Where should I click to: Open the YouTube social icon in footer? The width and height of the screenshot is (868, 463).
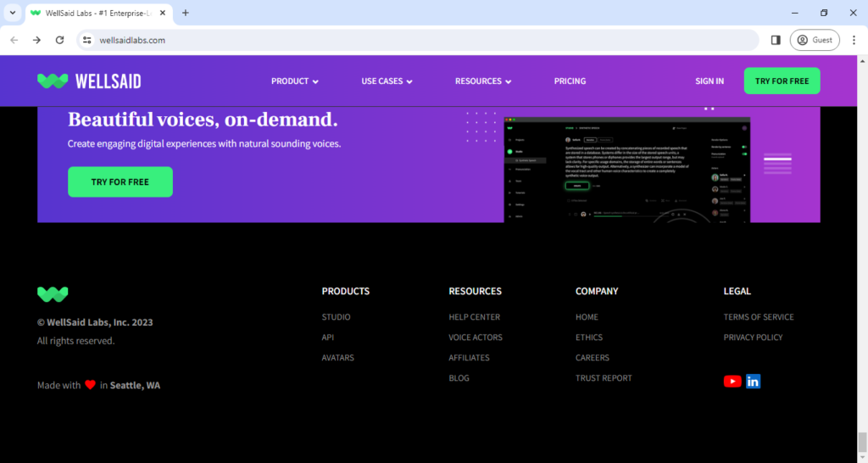point(732,382)
